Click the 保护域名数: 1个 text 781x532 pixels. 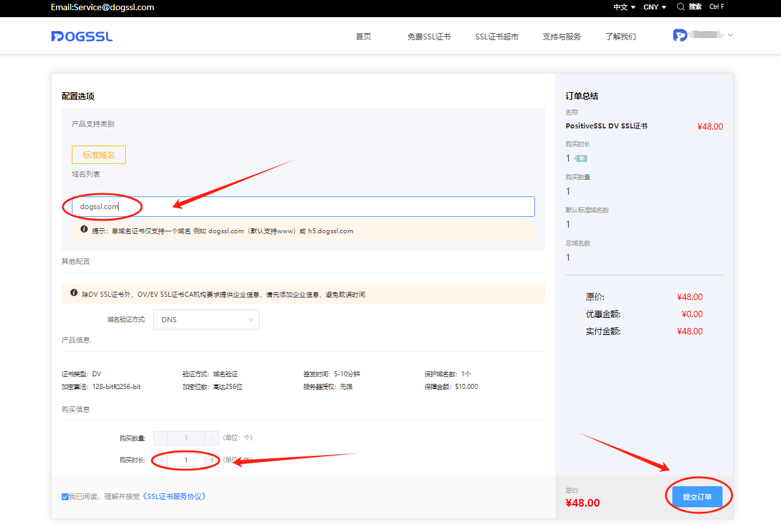coord(448,374)
